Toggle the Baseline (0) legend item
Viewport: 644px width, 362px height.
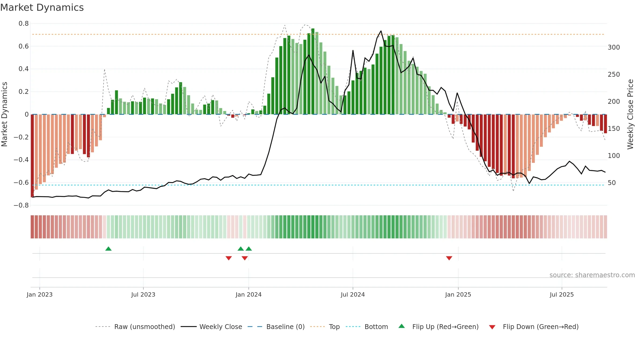(x=276, y=327)
